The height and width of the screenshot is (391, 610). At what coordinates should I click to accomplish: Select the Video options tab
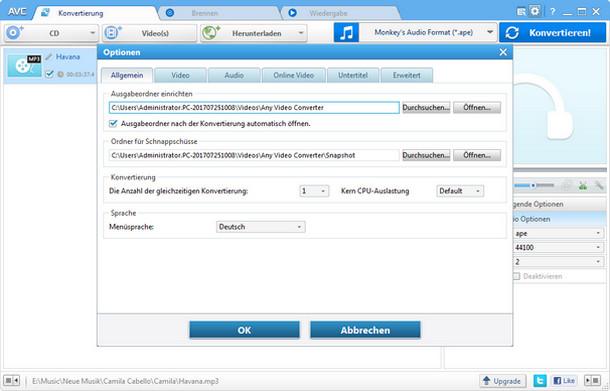[x=181, y=75]
